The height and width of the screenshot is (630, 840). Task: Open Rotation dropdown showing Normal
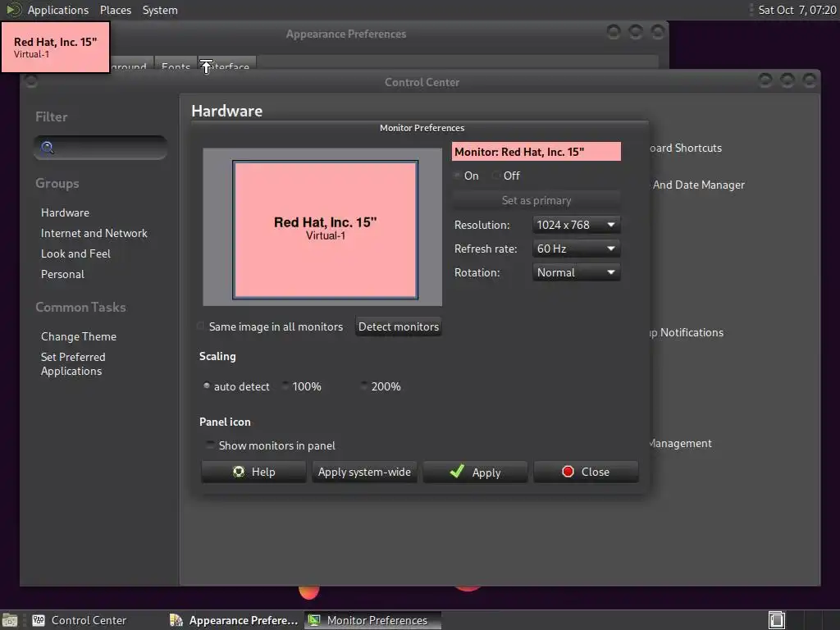(x=577, y=272)
